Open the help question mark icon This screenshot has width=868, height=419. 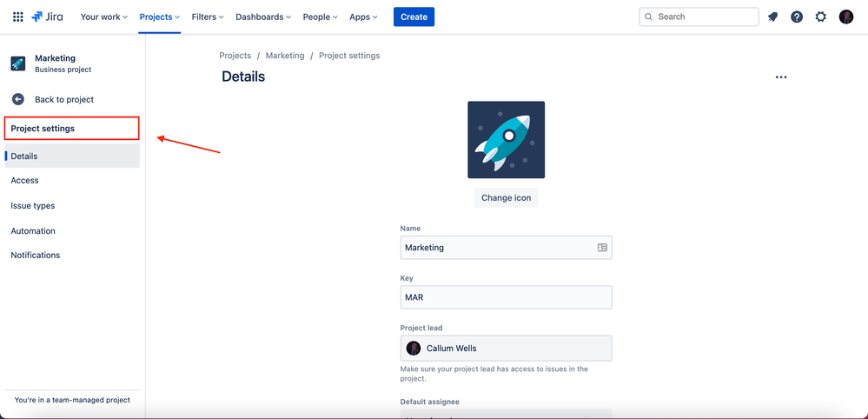coord(797,17)
